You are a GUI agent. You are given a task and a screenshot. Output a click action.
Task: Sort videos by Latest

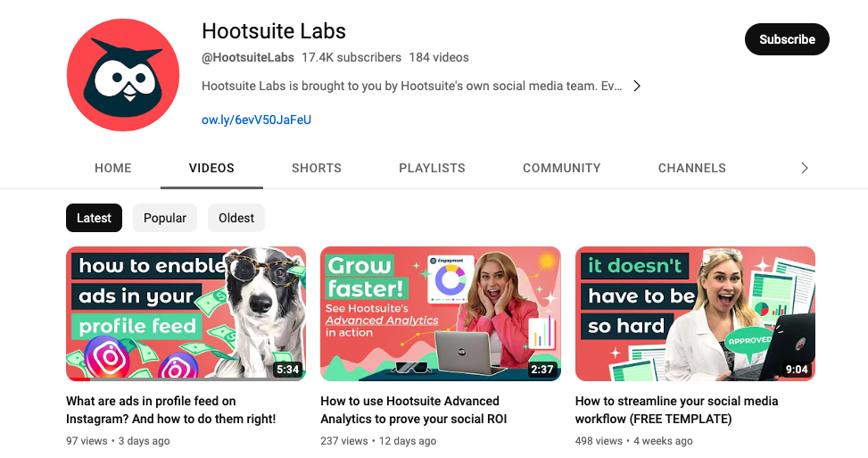tap(94, 218)
